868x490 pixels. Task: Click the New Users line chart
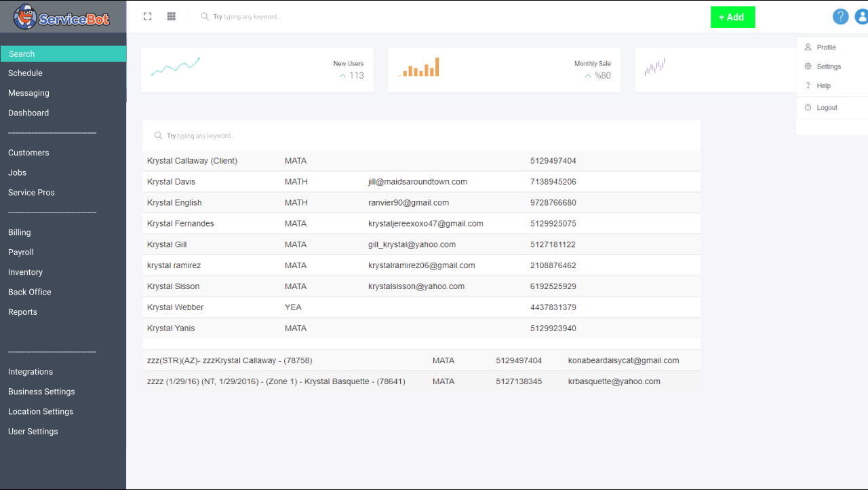(x=175, y=67)
